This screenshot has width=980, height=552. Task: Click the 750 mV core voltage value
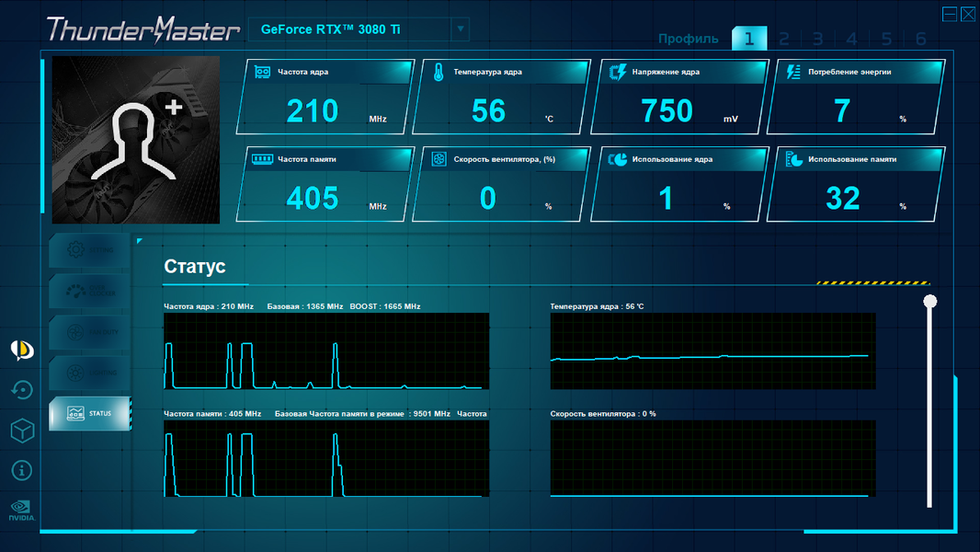click(667, 111)
